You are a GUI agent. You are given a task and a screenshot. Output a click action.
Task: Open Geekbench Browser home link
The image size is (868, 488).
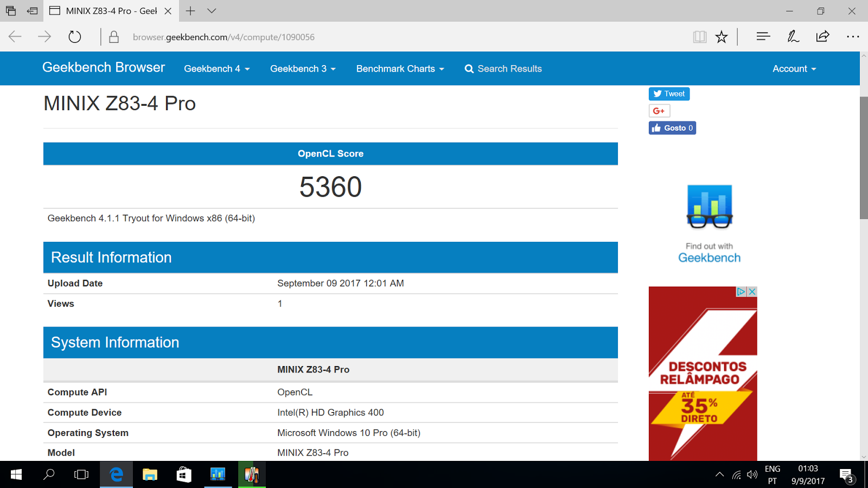pyautogui.click(x=104, y=67)
